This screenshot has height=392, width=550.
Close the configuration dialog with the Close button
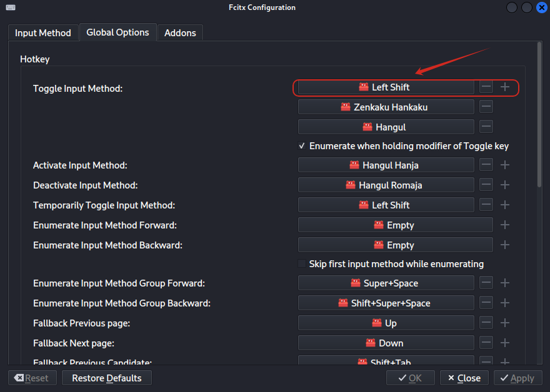(x=464, y=378)
